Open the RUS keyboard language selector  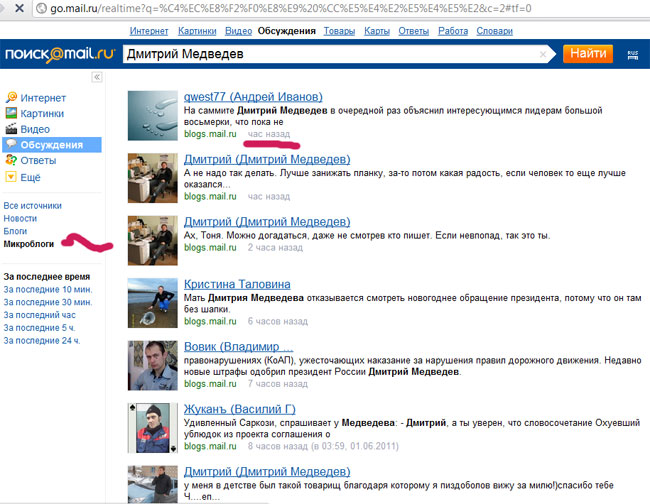point(631,55)
